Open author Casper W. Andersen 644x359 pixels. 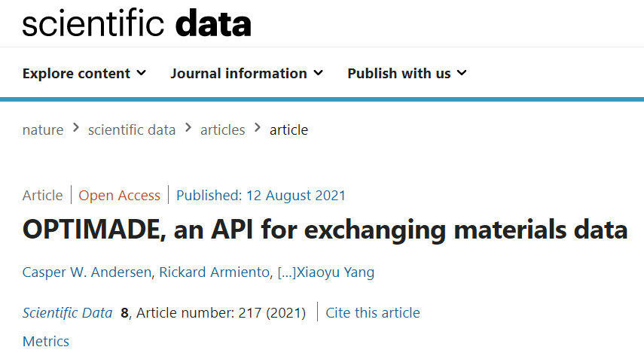[x=87, y=272]
